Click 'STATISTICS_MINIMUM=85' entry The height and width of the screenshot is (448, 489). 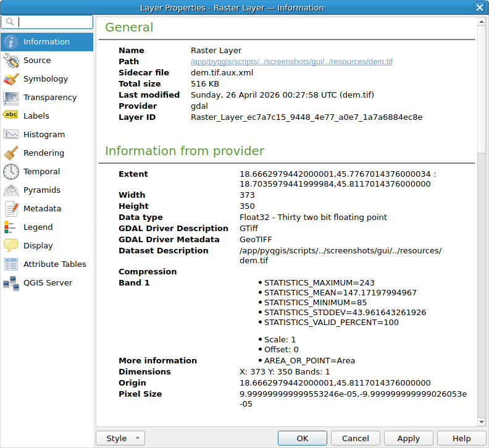[x=316, y=303]
